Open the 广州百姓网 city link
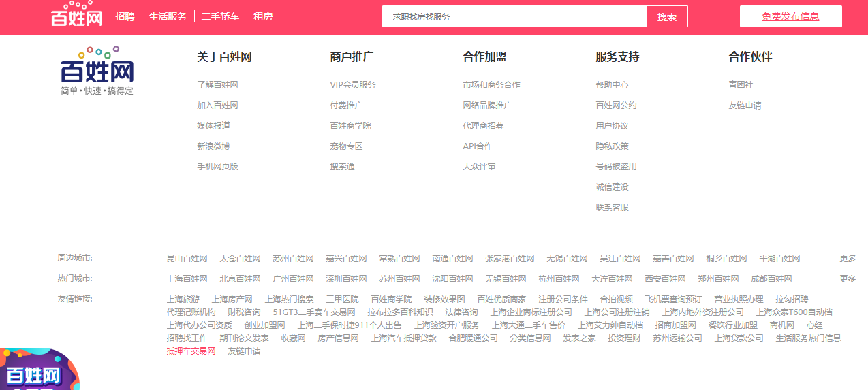This screenshot has width=868, height=390. [293, 279]
